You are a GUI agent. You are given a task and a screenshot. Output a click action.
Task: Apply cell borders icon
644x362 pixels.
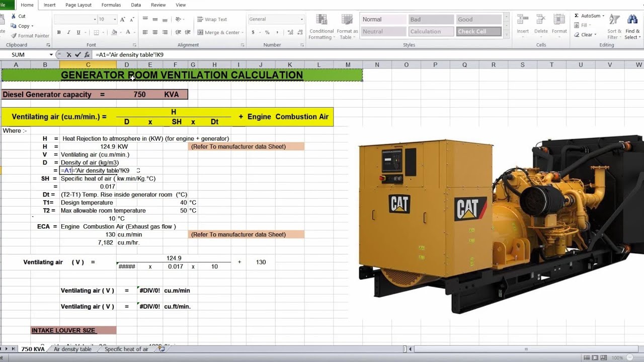(x=96, y=32)
